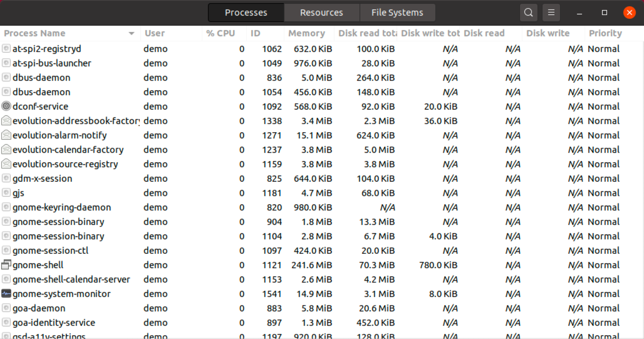Click the 70.3 MiB disk read total
Image resolution: width=644 pixels, height=339 pixels.
[377, 265]
